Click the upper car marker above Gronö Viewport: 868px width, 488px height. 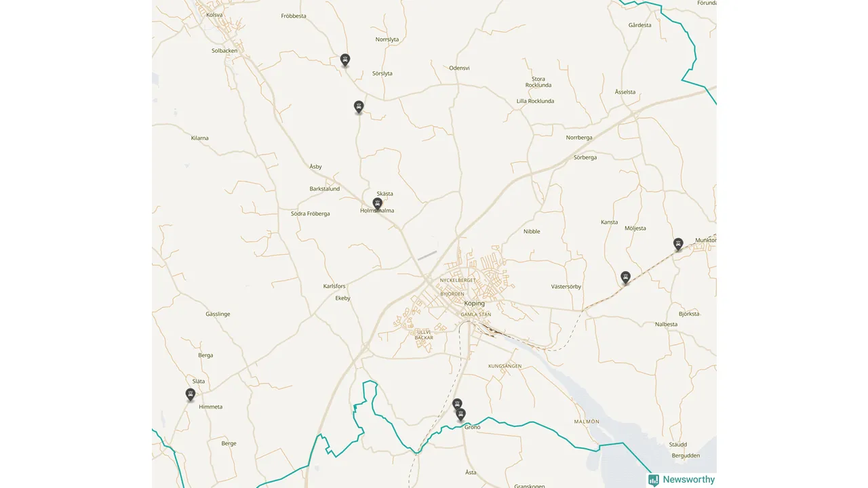click(x=457, y=404)
